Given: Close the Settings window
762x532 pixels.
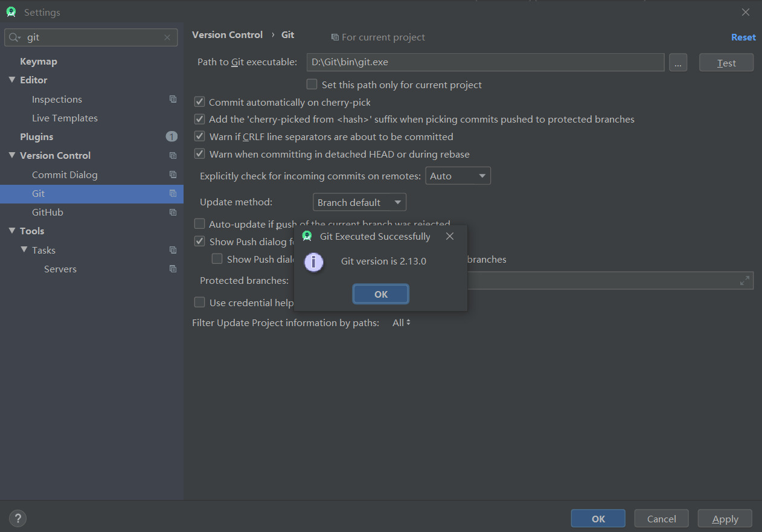Looking at the screenshot, I should 746,12.
